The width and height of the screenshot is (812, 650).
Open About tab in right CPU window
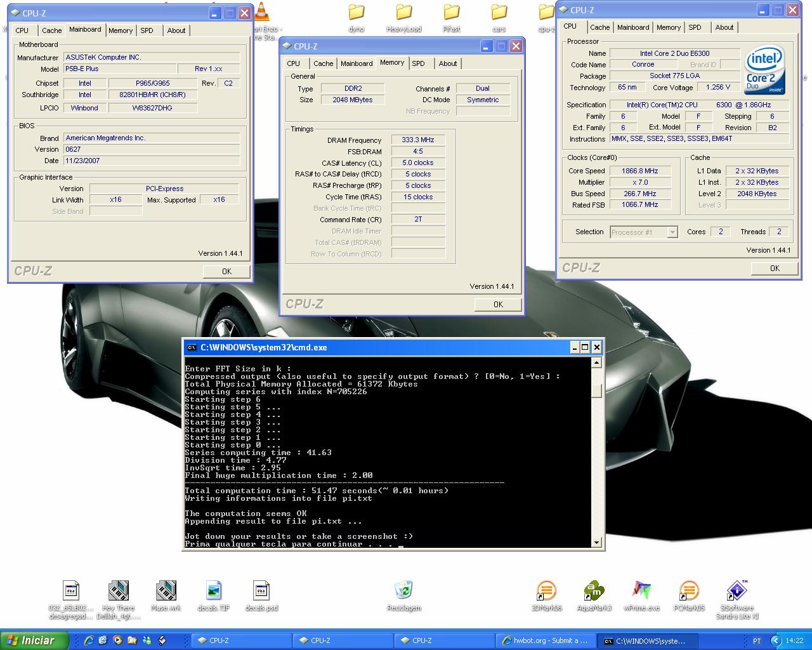coord(724,27)
